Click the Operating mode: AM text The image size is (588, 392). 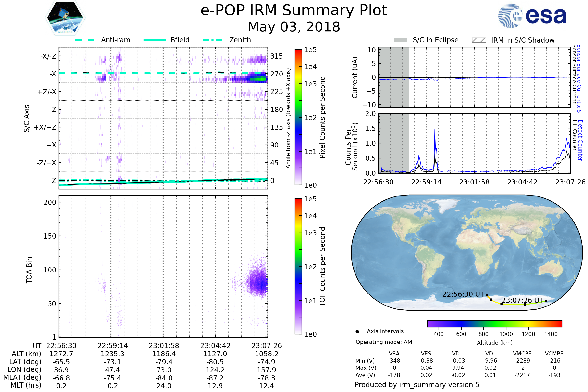click(x=384, y=342)
